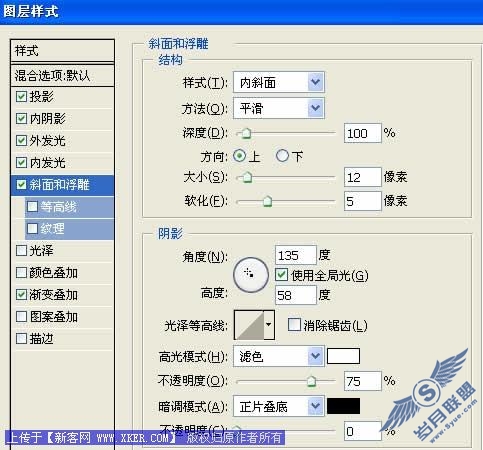Click the 图层样式 dialog title bar

(x=241, y=12)
